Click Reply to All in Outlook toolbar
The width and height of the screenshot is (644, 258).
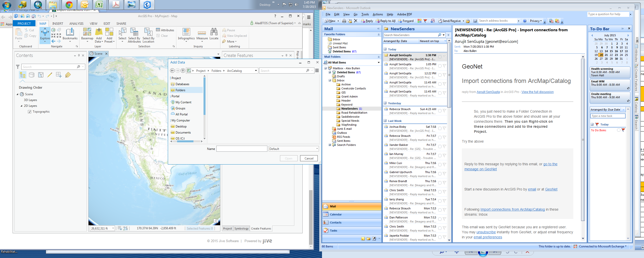385,21
